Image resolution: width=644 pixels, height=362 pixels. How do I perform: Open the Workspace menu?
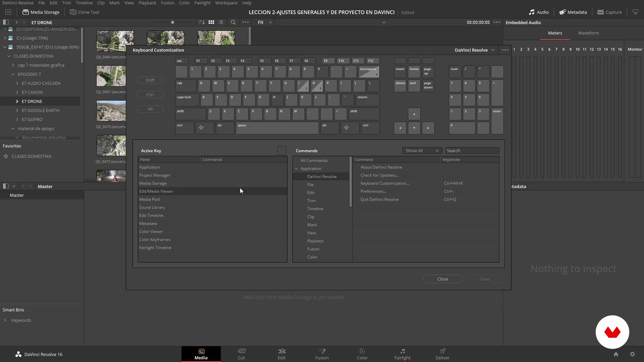coord(226,3)
